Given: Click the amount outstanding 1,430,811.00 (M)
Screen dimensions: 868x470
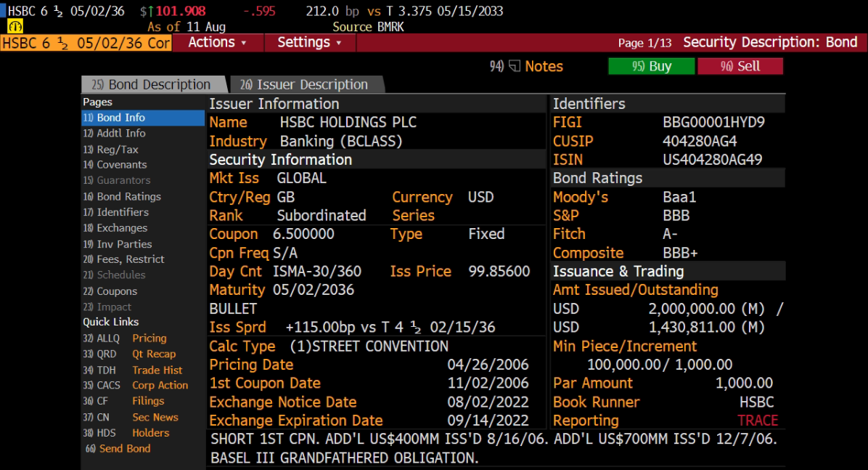Looking at the screenshot, I should point(706,327).
